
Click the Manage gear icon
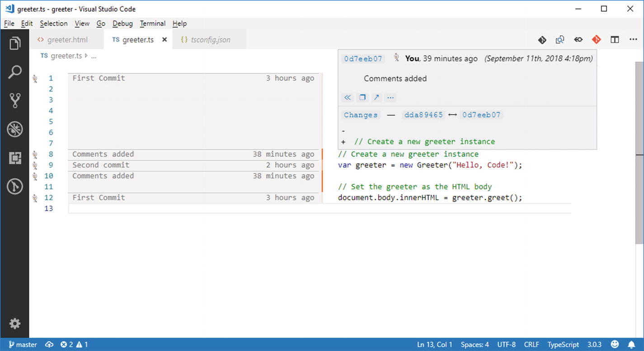click(x=14, y=323)
